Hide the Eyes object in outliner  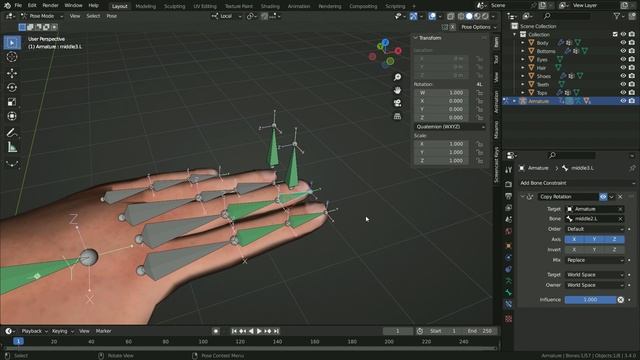(623, 60)
